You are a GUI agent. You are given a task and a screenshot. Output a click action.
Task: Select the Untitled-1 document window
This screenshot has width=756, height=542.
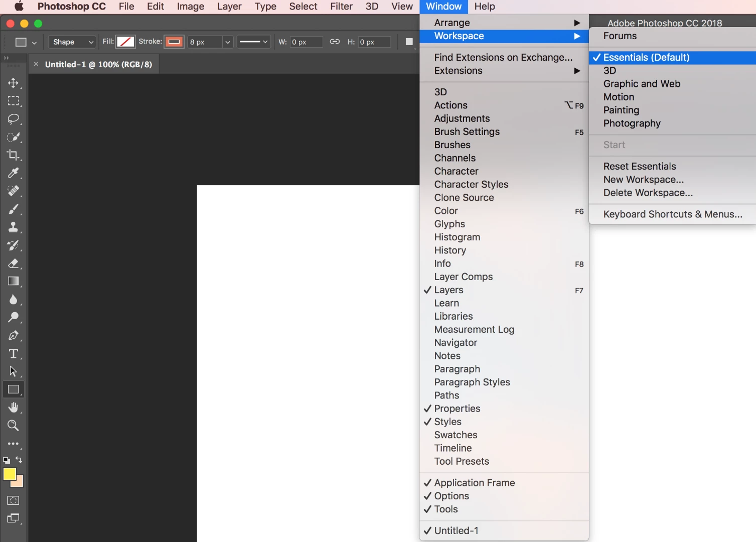(x=504, y=530)
